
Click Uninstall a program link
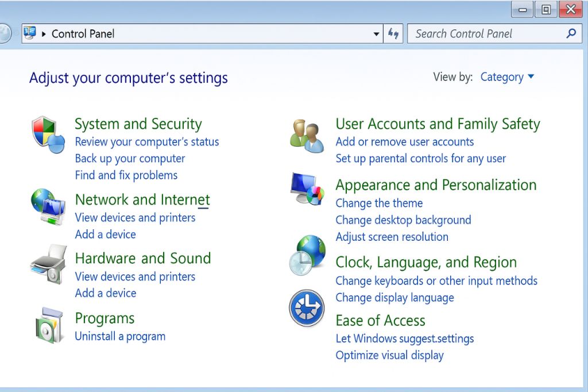tap(120, 336)
